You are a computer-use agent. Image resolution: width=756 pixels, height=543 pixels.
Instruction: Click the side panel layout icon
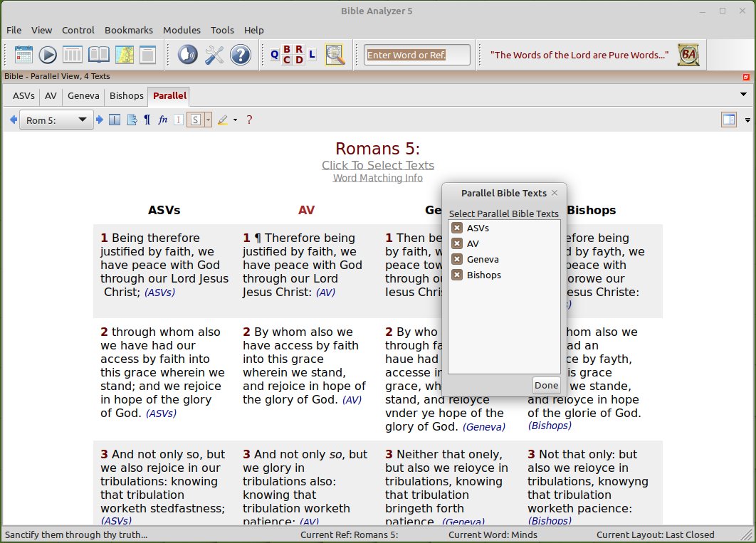729,120
